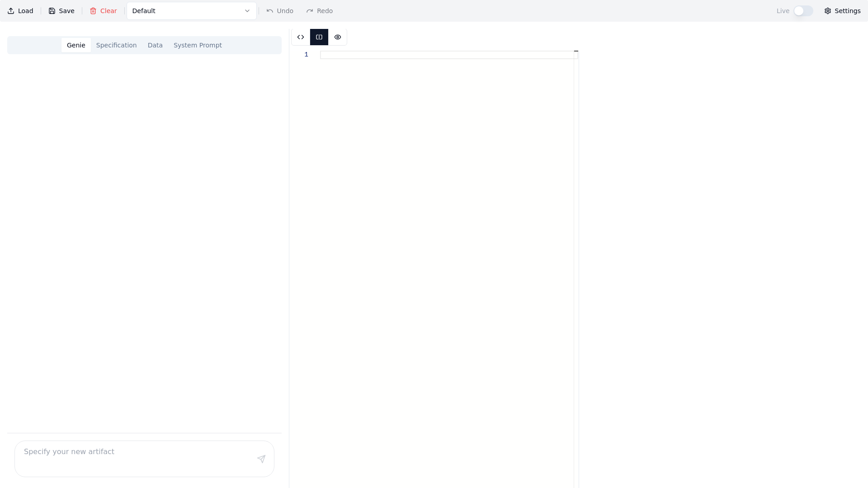
Task: Open the Default preset dropdown
Action: pos(191,11)
